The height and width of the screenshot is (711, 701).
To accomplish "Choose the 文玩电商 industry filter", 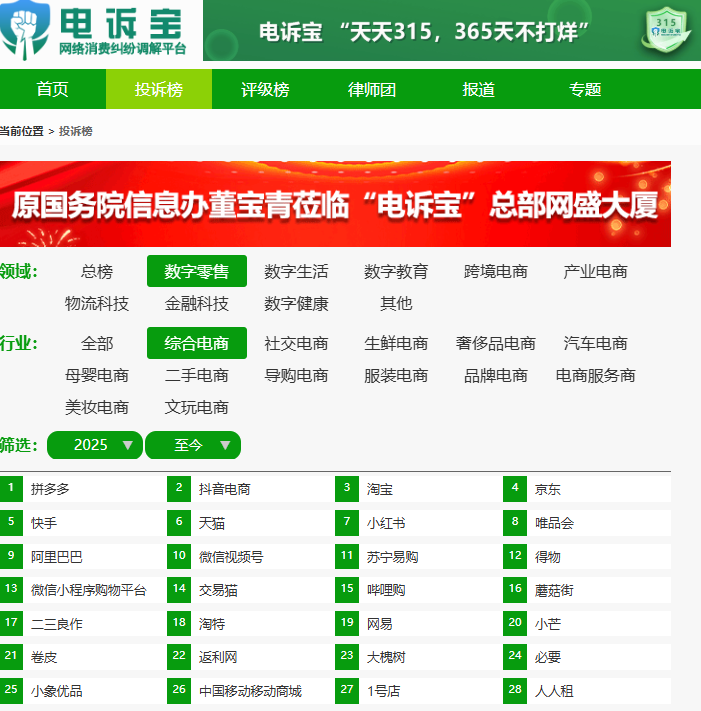I will click(x=197, y=407).
